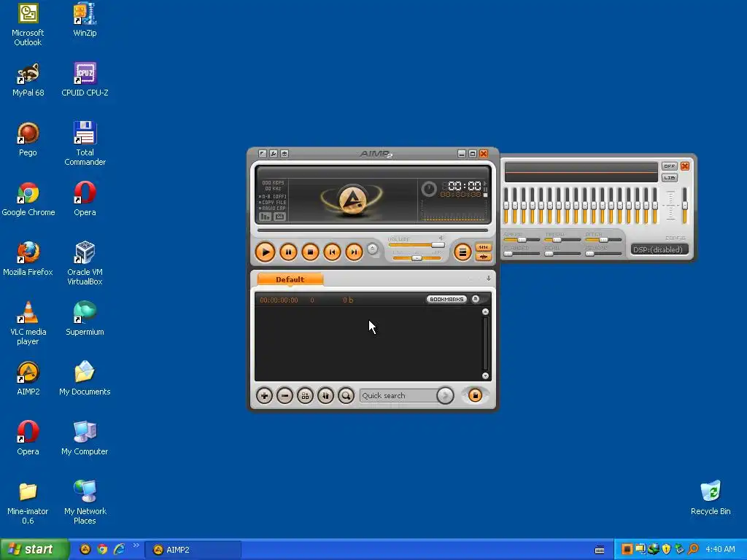Toggle the playlist window button
The width and height of the screenshot is (747, 560).
click(x=462, y=252)
